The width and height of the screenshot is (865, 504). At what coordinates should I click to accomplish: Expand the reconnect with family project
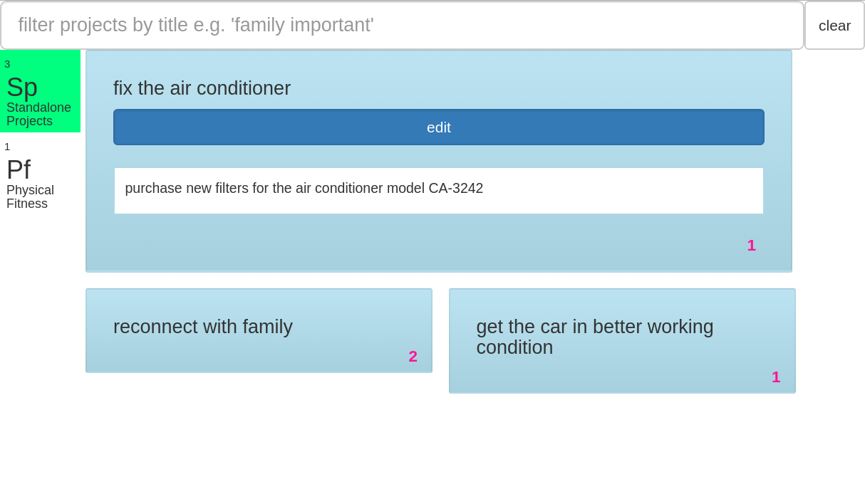pos(203,327)
